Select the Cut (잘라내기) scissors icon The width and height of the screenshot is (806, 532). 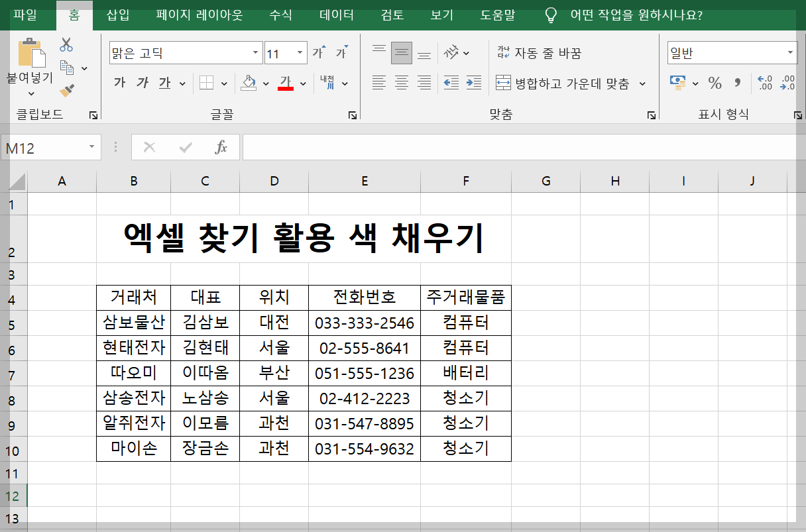pos(66,45)
